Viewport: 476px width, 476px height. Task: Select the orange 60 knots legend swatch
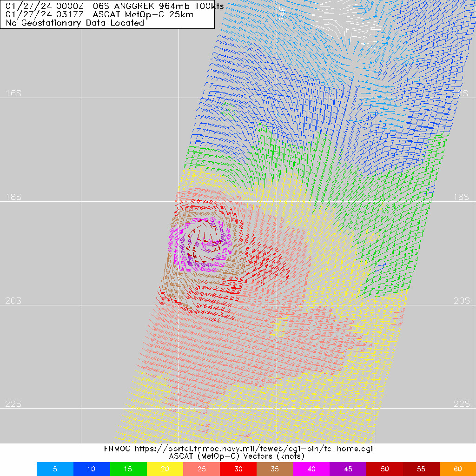(x=457, y=469)
